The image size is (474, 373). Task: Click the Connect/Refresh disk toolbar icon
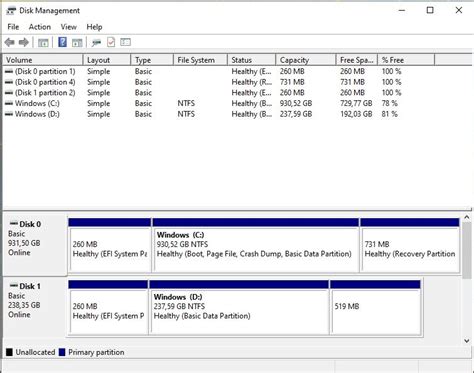96,42
